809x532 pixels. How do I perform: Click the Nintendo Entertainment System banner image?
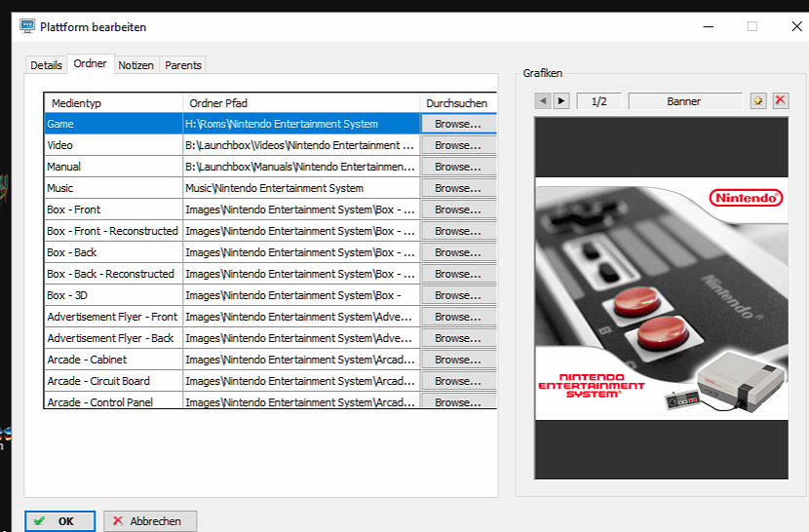point(662,298)
